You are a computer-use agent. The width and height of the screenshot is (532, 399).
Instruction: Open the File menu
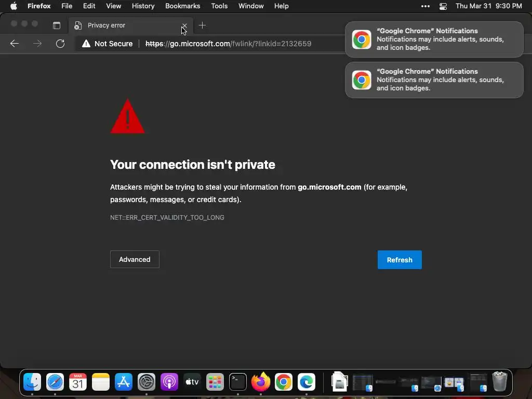(67, 6)
